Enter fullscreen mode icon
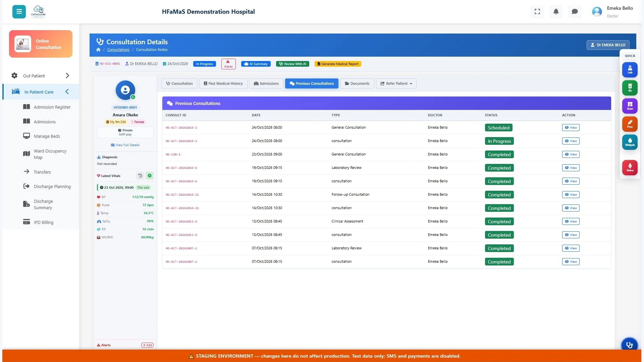The height and width of the screenshot is (362, 644). (x=537, y=12)
